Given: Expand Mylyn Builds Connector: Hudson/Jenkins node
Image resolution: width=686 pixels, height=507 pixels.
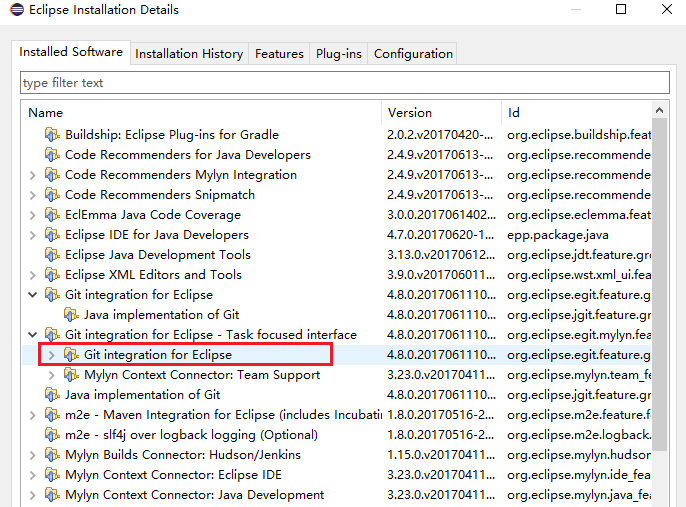Looking at the screenshot, I should pos(32,455).
